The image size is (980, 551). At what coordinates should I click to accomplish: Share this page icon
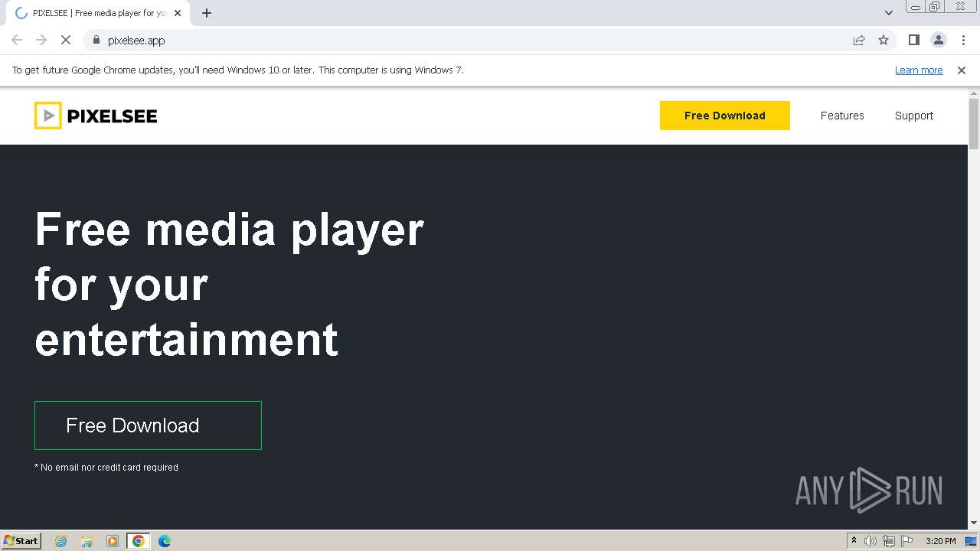[859, 41]
